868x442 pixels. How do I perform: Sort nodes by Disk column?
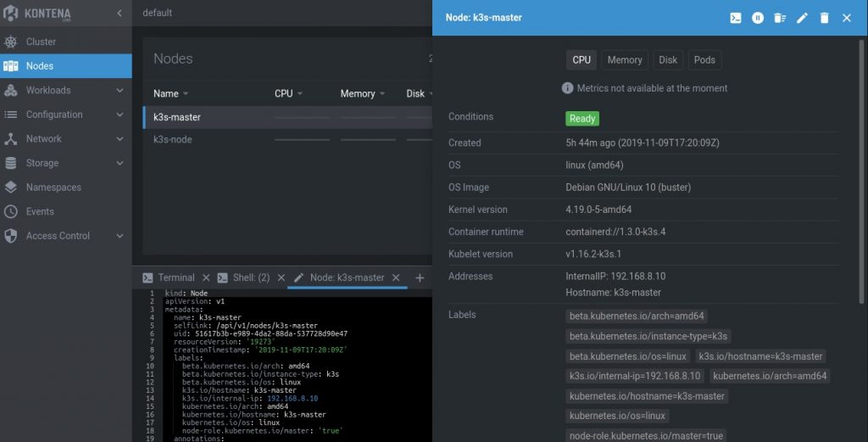click(419, 93)
